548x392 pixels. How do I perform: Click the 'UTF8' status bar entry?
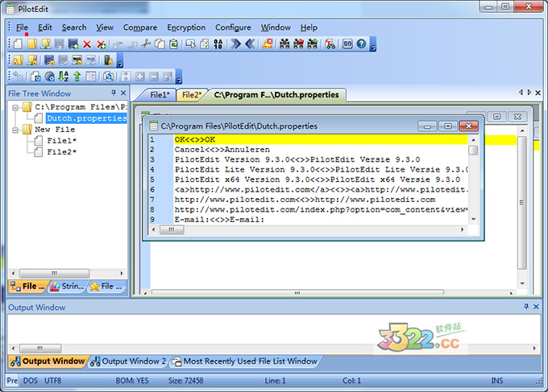[52, 381]
